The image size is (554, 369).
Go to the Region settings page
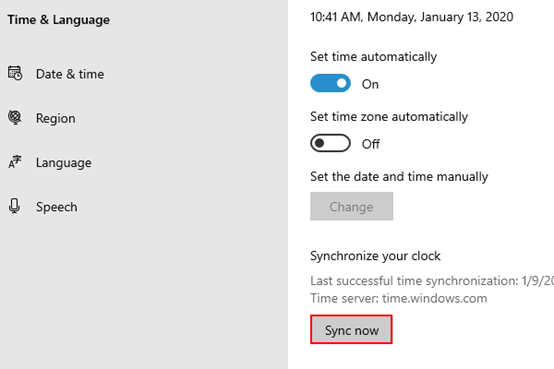pos(55,118)
